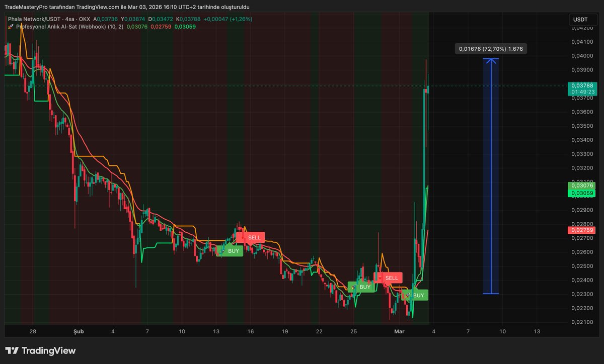
Task: Click the red legend value 0,02759
Action: point(161,26)
